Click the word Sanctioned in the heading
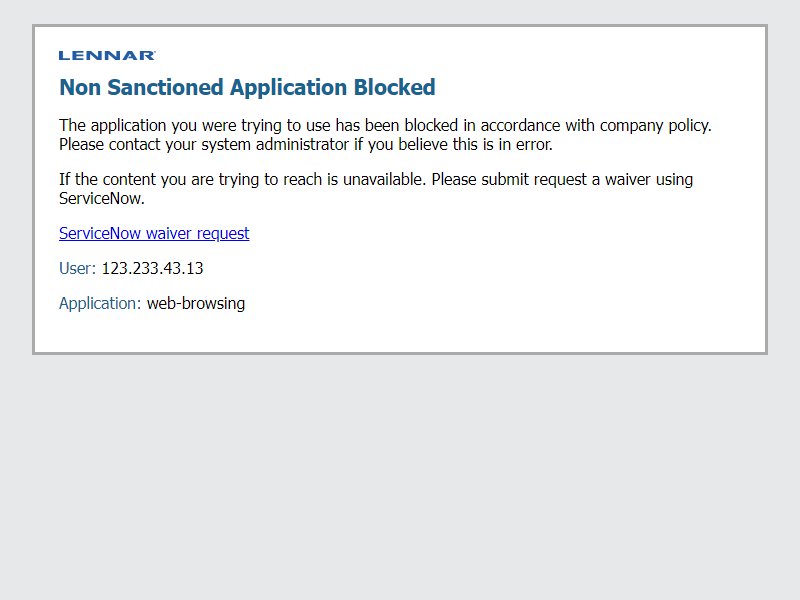Viewport: 800px width, 600px height. (166, 87)
